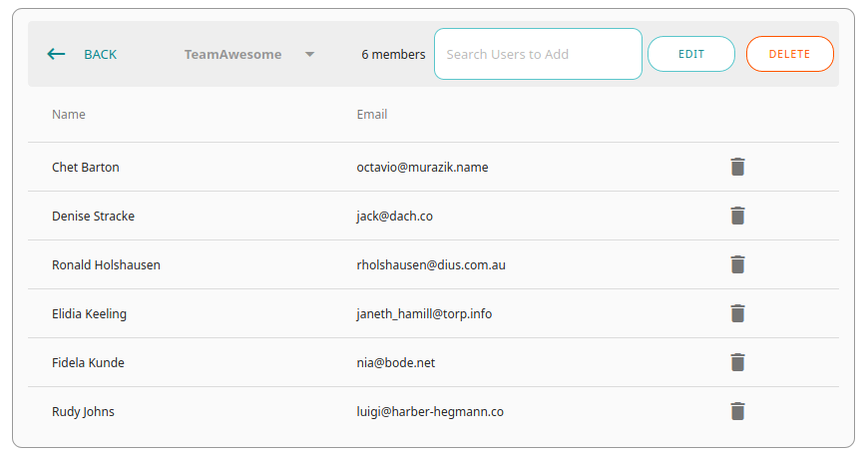
Task: Remove Elidia Keeling via the trash icon
Action: 737,313
